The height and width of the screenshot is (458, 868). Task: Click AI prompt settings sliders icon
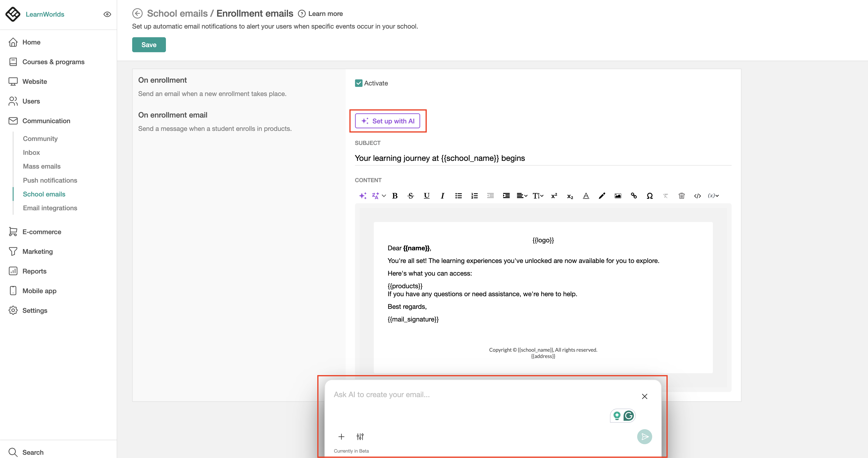tap(360, 436)
